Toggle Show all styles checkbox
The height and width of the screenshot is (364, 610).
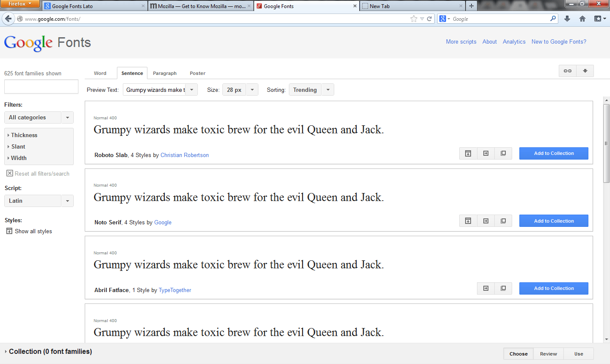coord(9,231)
